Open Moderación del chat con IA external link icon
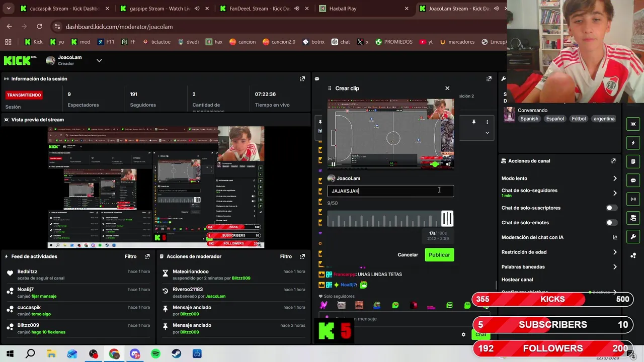The image size is (644, 362). [614, 237]
